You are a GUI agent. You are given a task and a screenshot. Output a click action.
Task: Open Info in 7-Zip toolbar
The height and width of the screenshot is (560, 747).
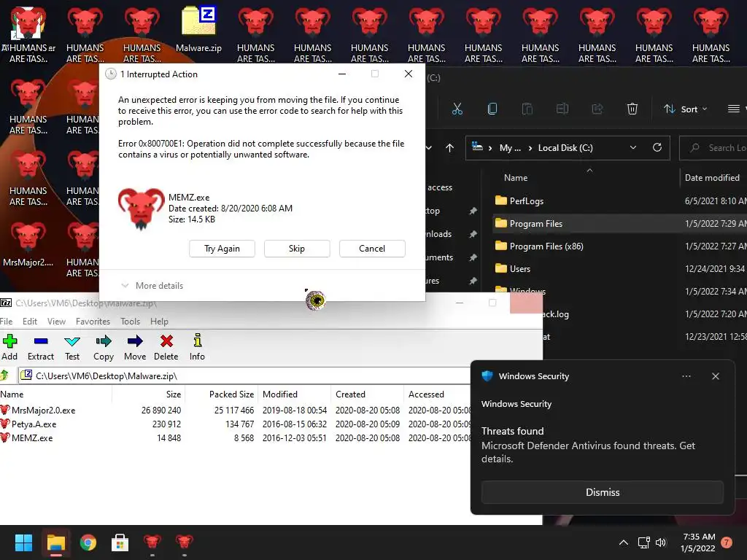pyautogui.click(x=197, y=347)
